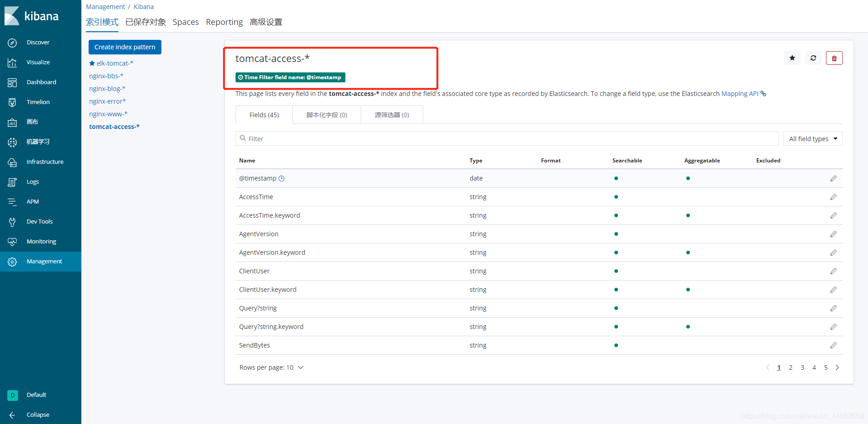Go to page 2 of fields
This screenshot has width=868, height=424.
tap(791, 367)
